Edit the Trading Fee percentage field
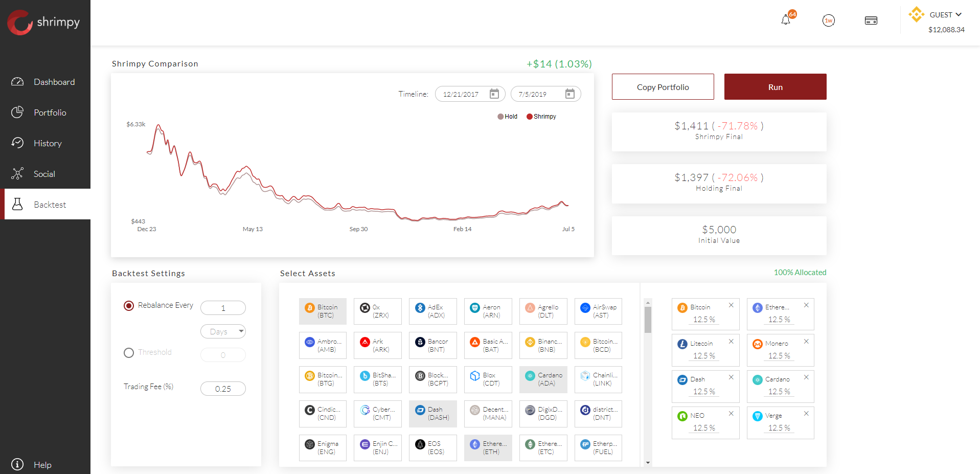 click(x=223, y=389)
